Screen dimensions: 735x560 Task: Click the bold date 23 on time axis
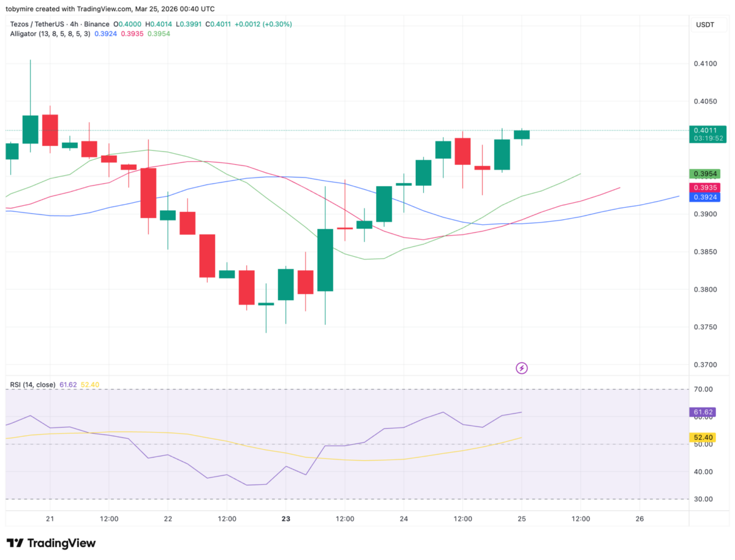(x=285, y=519)
